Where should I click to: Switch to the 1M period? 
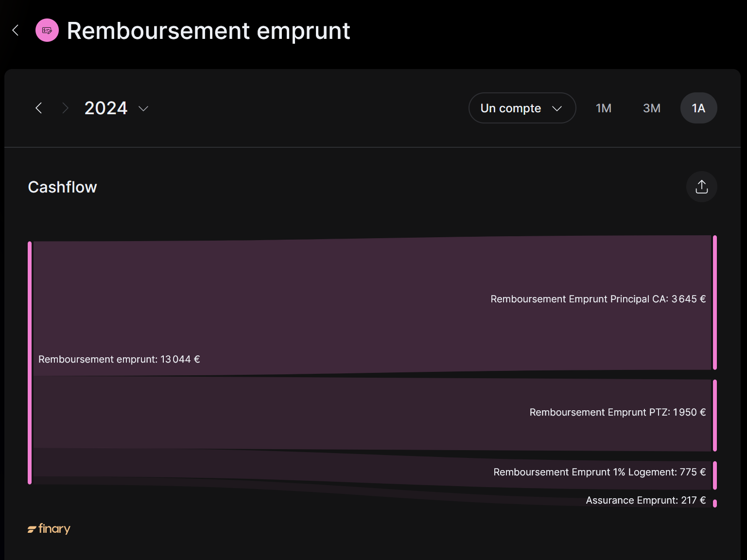tap(603, 108)
